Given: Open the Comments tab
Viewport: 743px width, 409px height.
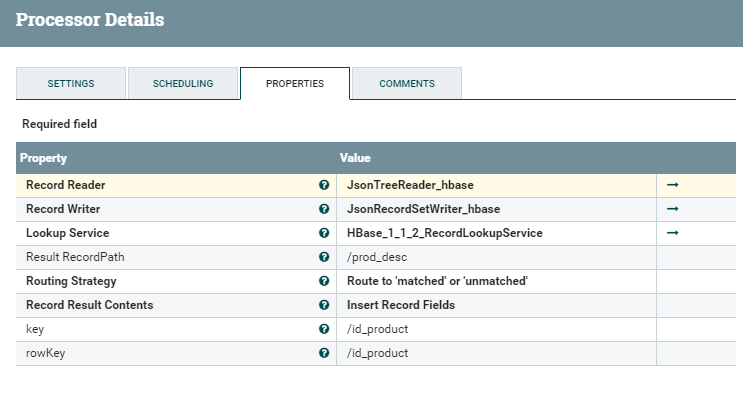Looking at the screenshot, I should click(407, 84).
